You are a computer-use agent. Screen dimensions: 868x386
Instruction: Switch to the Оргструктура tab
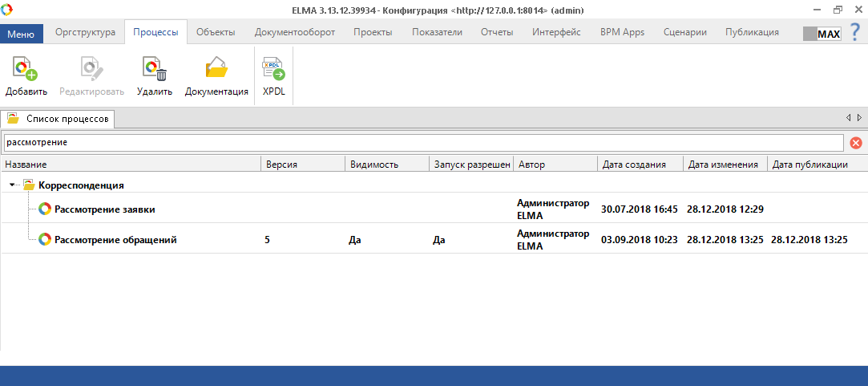(x=85, y=33)
